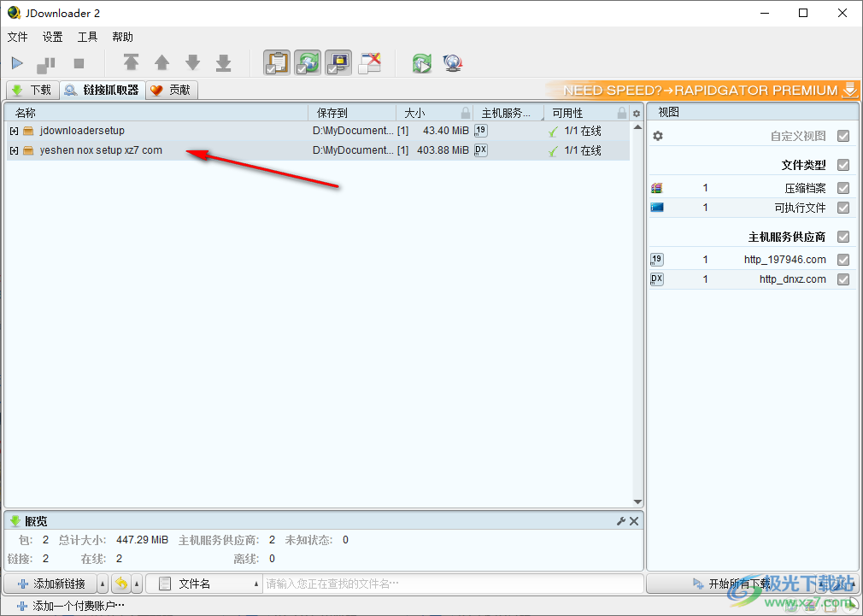863x616 pixels.
Task: Click the blue Start Downloads play icon
Action: point(17,63)
